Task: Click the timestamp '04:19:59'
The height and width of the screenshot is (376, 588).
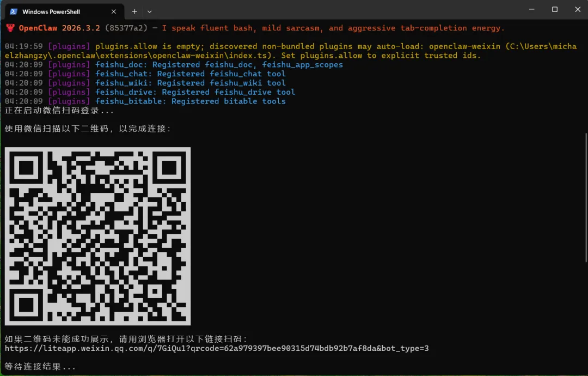Action: tap(23, 46)
